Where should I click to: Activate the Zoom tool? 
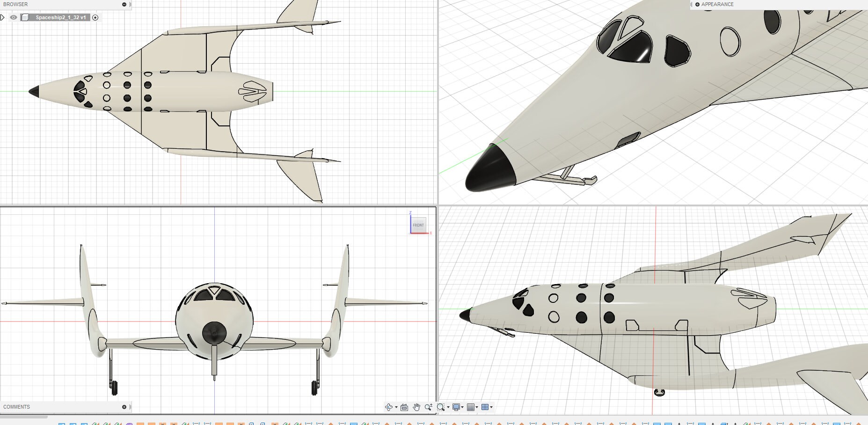pyautogui.click(x=428, y=407)
